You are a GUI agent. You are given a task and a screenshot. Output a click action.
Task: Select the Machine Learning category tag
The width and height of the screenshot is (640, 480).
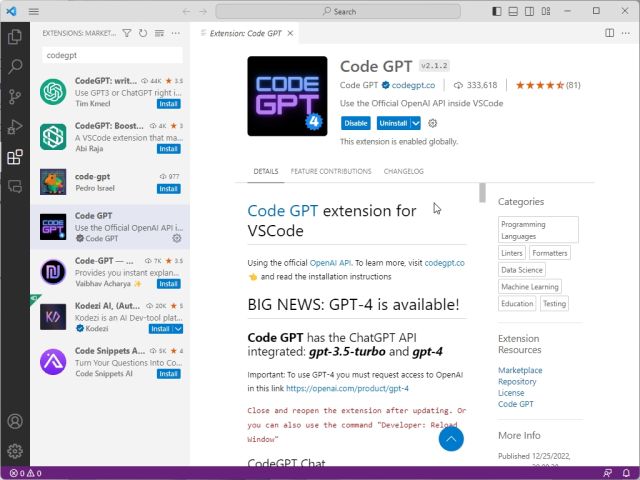click(530, 287)
